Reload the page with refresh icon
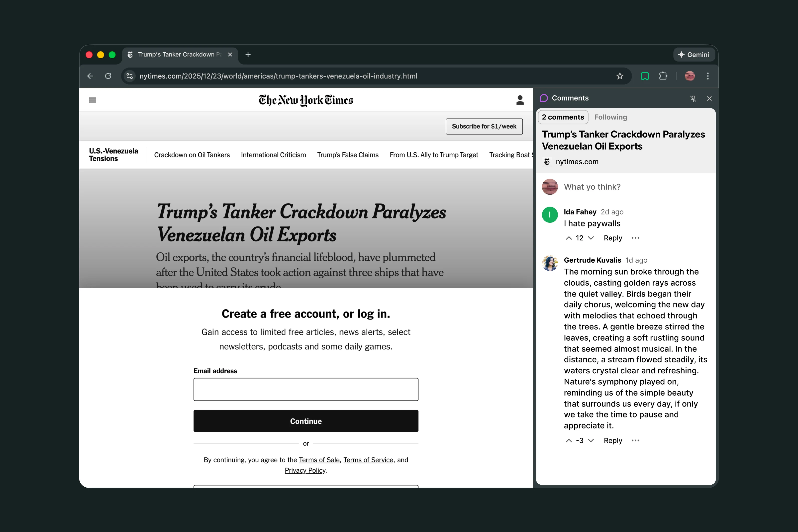Image resolution: width=798 pixels, height=532 pixels. (108, 76)
